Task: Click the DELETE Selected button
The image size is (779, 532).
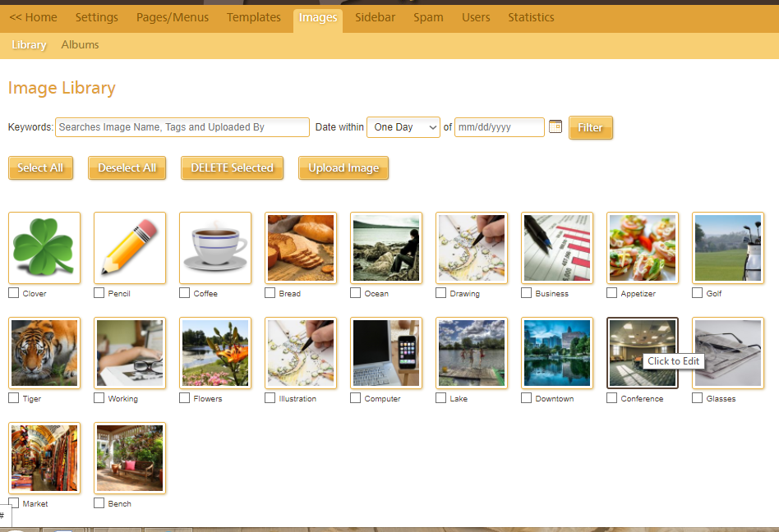Action: point(232,167)
